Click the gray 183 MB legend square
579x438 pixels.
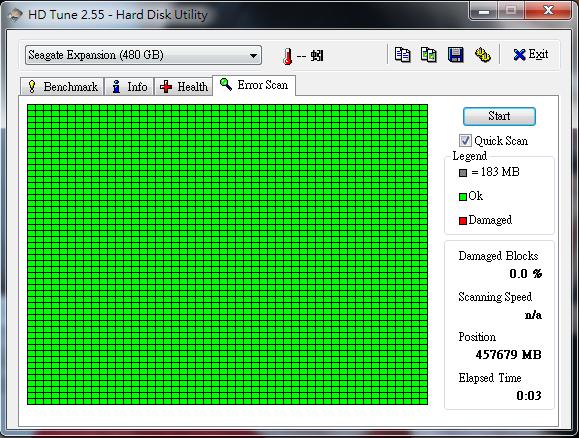[463, 173]
